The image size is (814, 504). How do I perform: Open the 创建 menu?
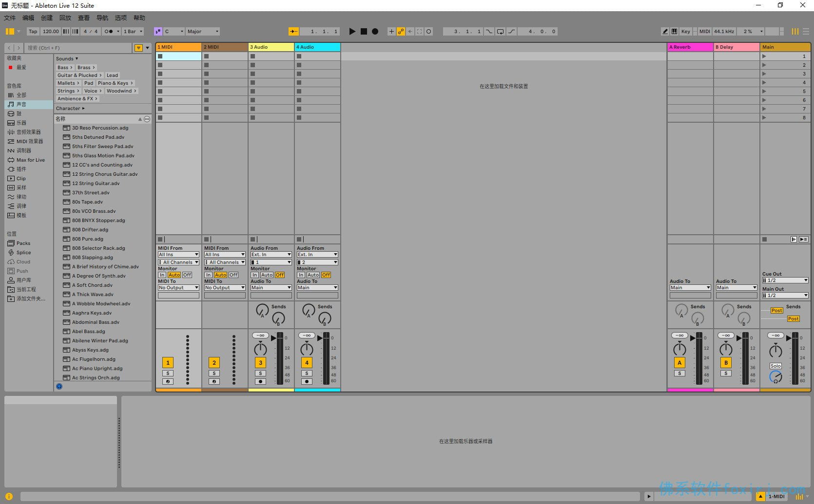point(47,18)
